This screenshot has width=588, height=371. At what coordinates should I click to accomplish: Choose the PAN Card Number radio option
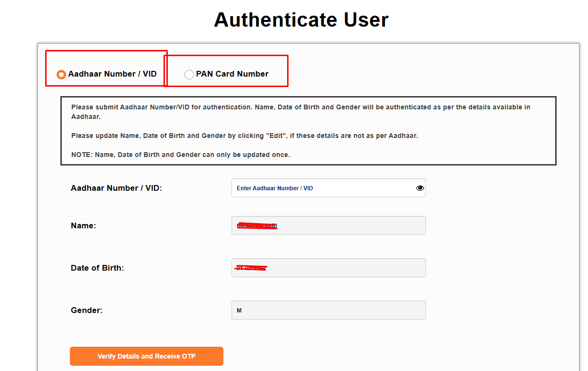[189, 75]
